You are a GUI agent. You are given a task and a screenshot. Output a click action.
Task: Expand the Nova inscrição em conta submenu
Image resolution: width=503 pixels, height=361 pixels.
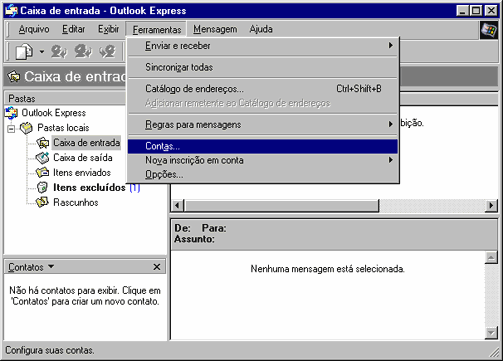pyautogui.click(x=263, y=160)
